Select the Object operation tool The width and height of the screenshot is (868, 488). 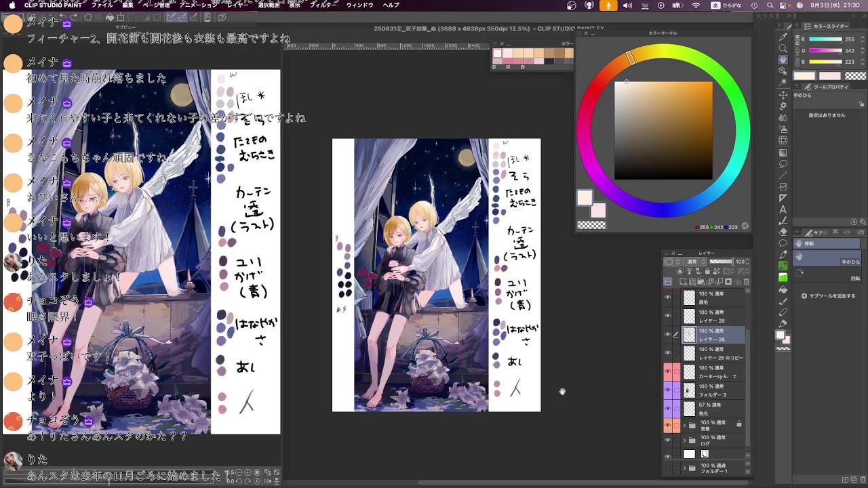point(783,70)
